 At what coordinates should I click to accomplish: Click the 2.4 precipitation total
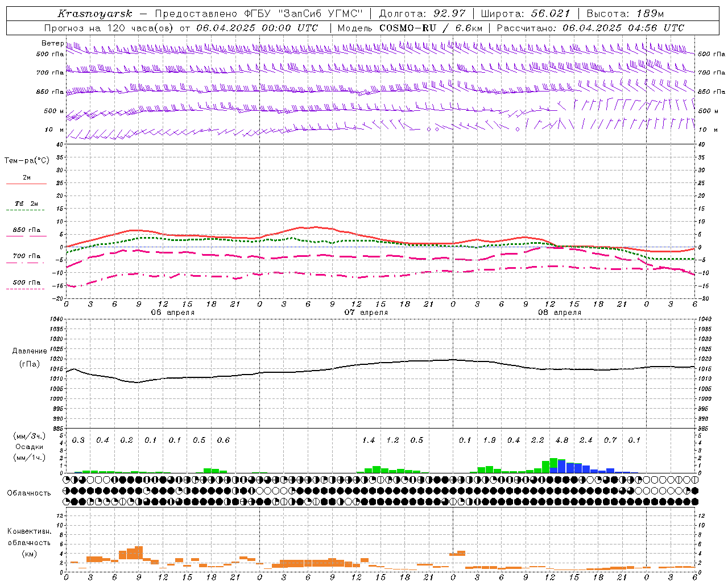586,440
